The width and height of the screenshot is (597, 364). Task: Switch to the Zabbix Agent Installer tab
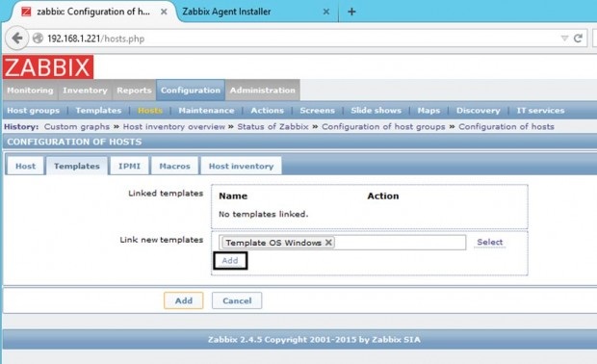[226, 12]
